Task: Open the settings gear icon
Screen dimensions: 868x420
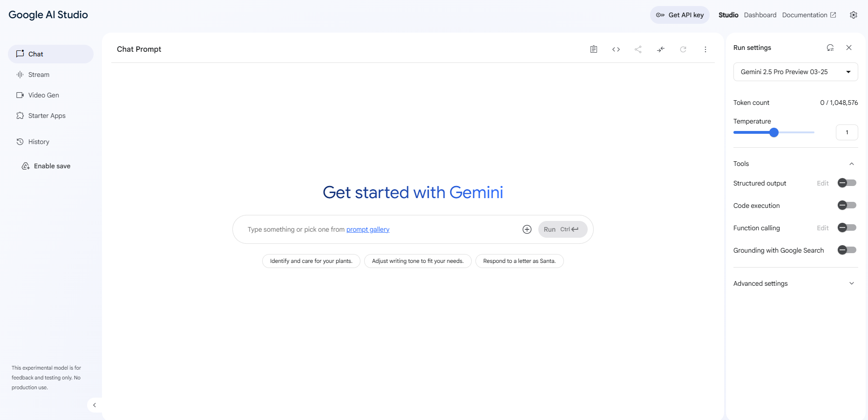Action: [x=854, y=15]
